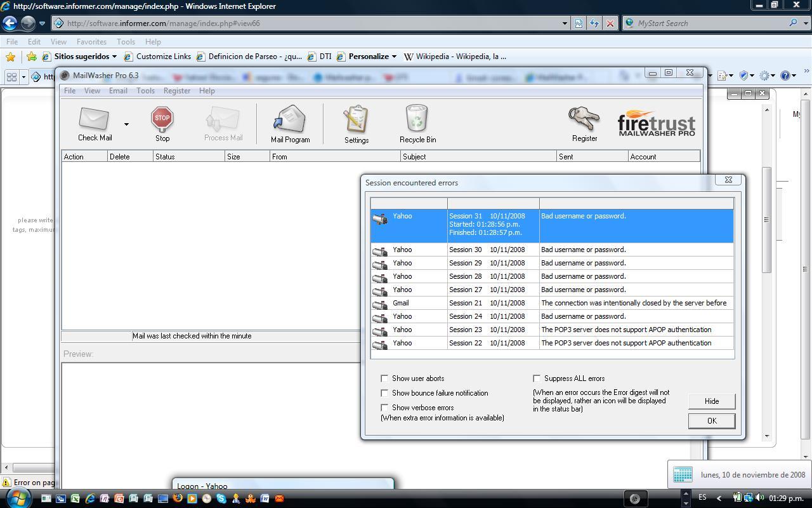Screen dimensions: 812x508
Task: Open MailWasher's Register menu
Action: click(177, 91)
